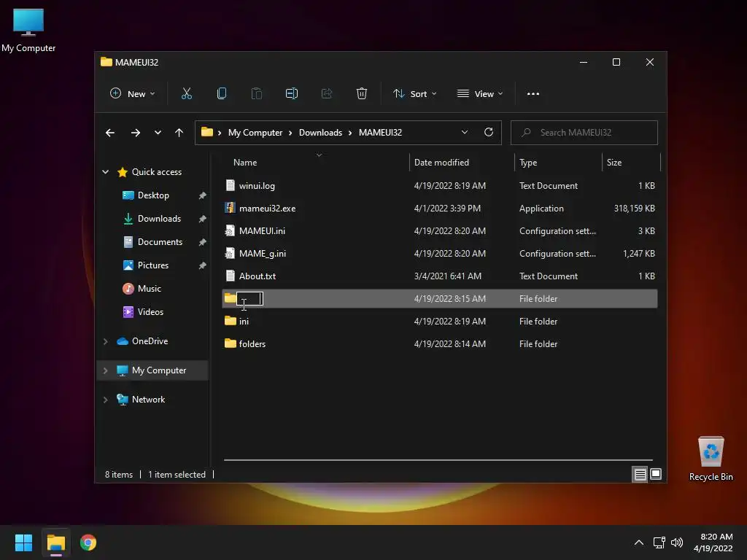Go up one folder level arrow
The height and width of the screenshot is (560, 747).
click(179, 133)
